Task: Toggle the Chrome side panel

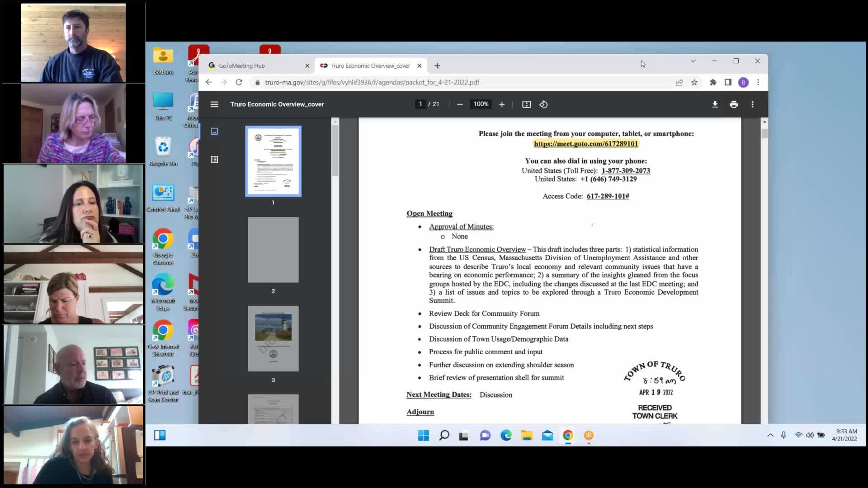Action: click(728, 82)
